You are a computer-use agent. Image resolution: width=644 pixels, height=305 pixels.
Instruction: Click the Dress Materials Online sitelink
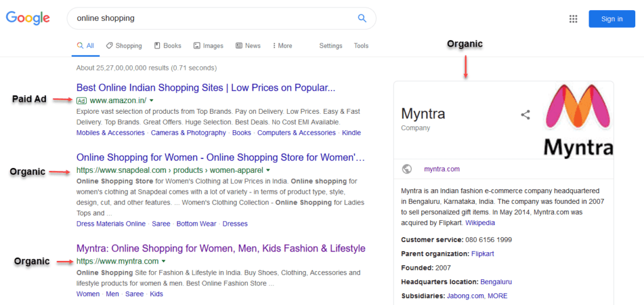pyautogui.click(x=111, y=224)
